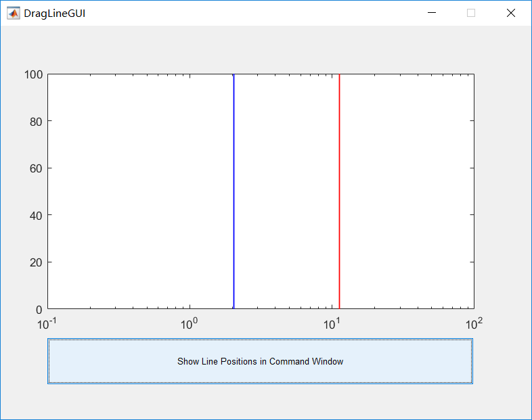Click the x-axis label 10^0
Viewport: 532px width, 420px height.
(189, 324)
